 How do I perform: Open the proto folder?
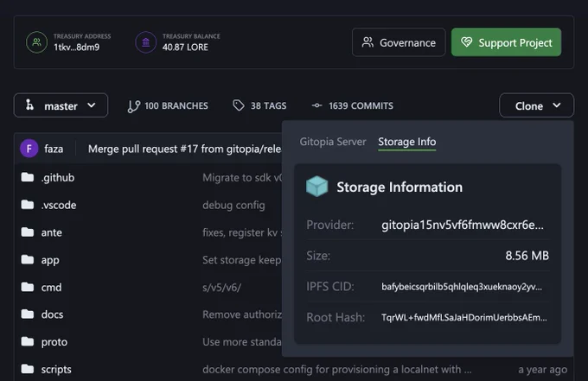coord(54,342)
